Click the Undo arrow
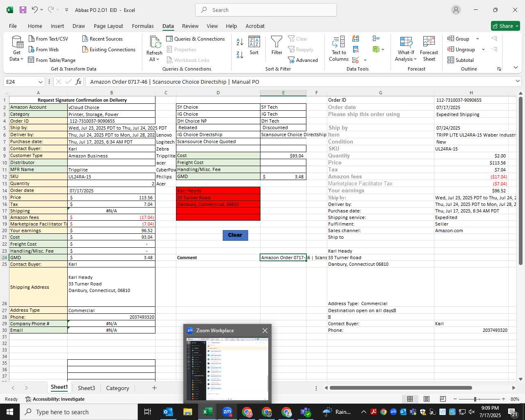Viewport: 525px width, 420px height. 35,9
